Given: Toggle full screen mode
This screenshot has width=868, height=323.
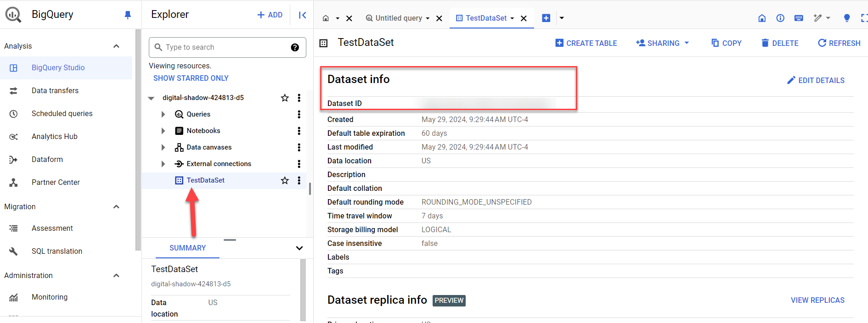Looking at the screenshot, I should [864, 18].
